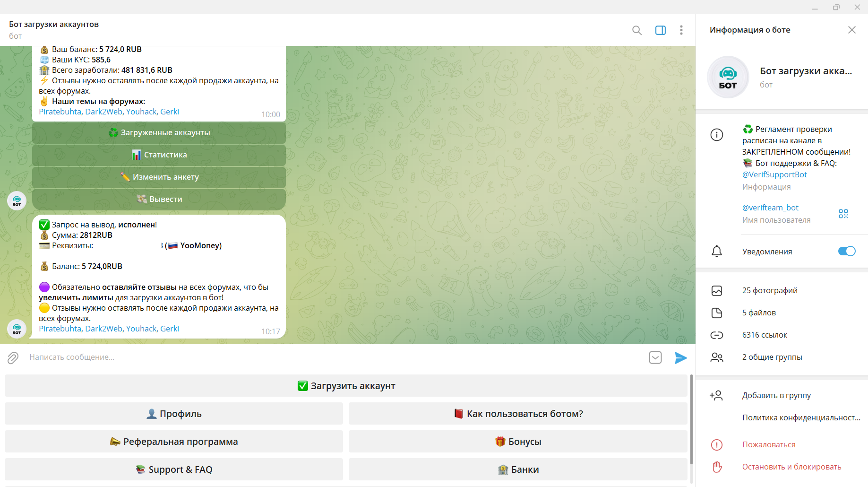The height and width of the screenshot is (487, 868).
Task: Show the QR code for the bot username
Action: (843, 214)
